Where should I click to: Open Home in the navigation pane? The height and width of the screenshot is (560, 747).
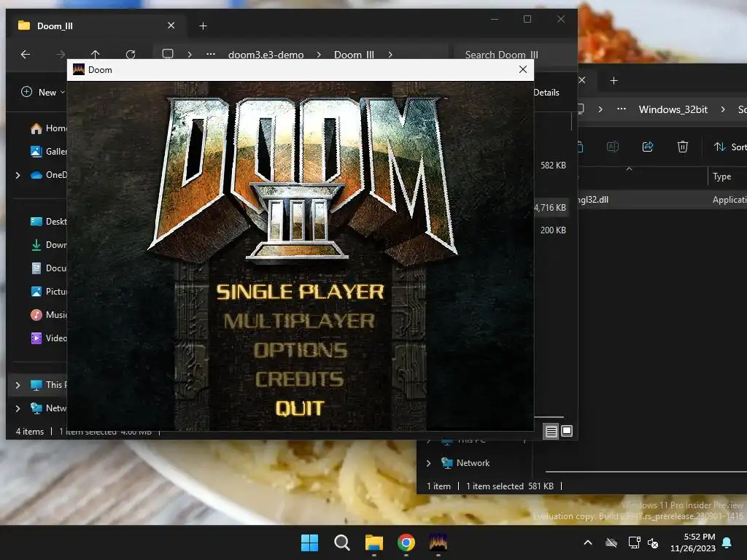[x=47, y=128]
